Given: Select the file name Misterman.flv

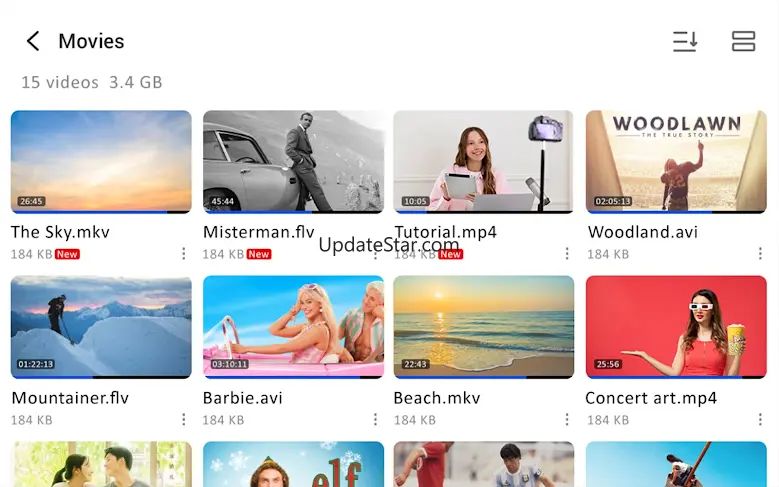Looking at the screenshot, I should coord(259,232).
